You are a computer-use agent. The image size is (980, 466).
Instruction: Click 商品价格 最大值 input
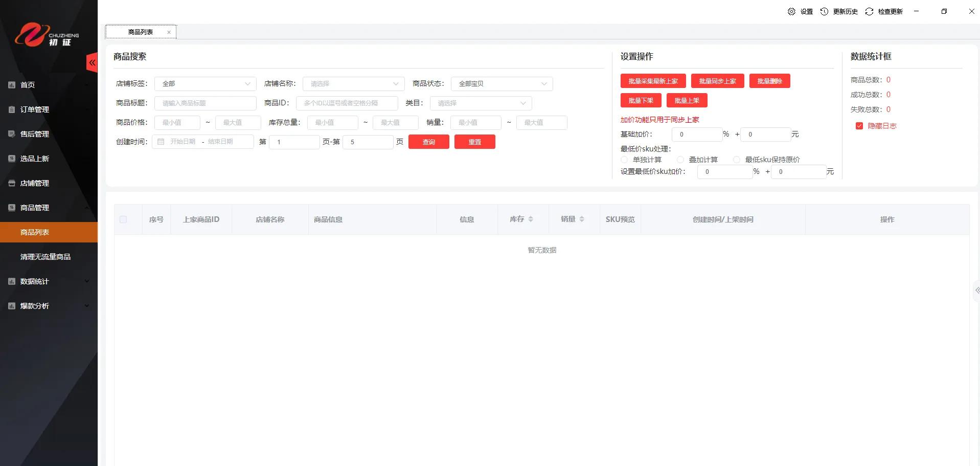[238, 123]
